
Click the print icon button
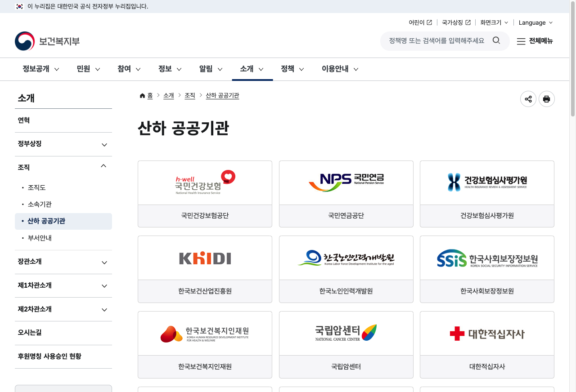547,99
